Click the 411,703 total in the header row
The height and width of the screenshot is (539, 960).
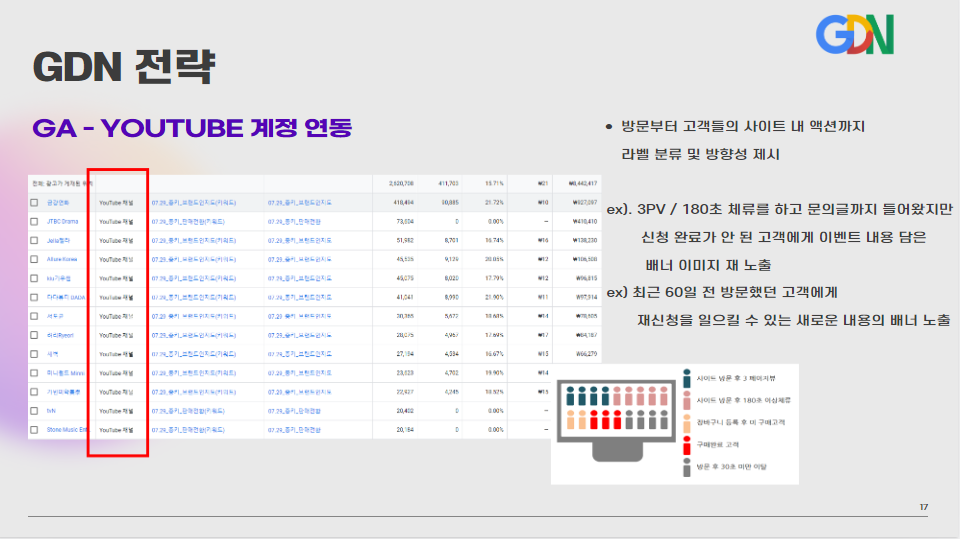(x=448, y=184)
